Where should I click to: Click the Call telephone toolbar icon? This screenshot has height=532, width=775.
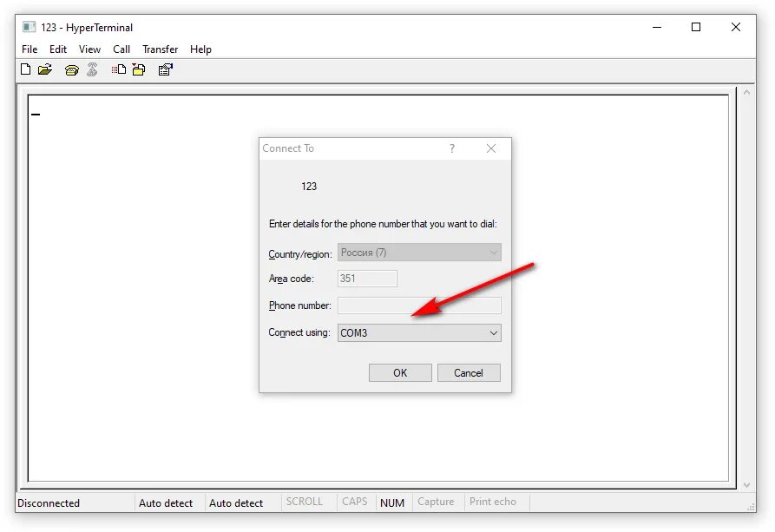point(72,70)
